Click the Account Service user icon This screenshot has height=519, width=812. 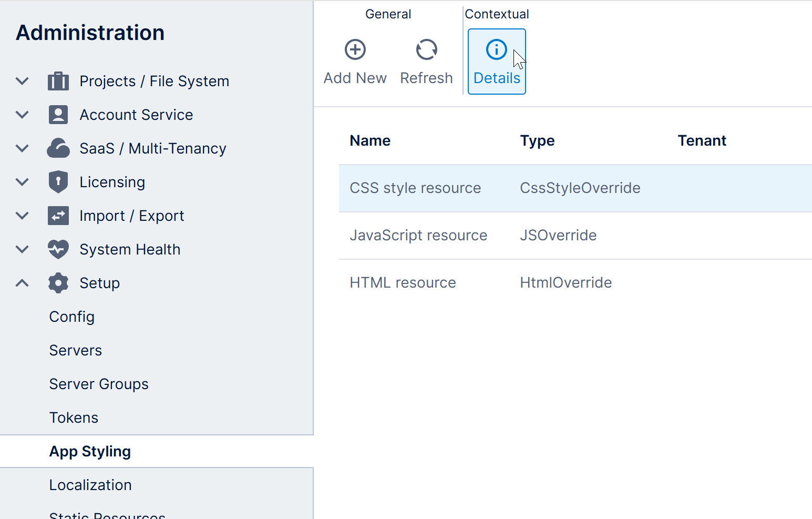[x=58, y=114]
